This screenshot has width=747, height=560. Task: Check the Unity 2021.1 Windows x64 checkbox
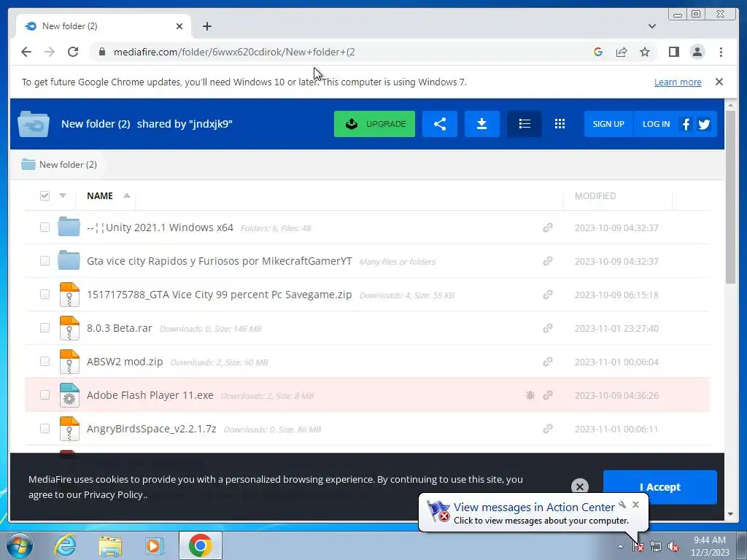[x=44, y=227]
